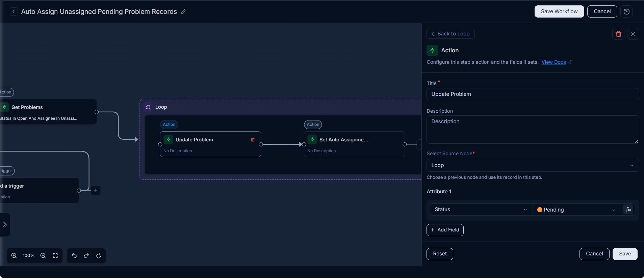
Task: Add a step with plus button near trigger
Action: (x=96, y=190)
